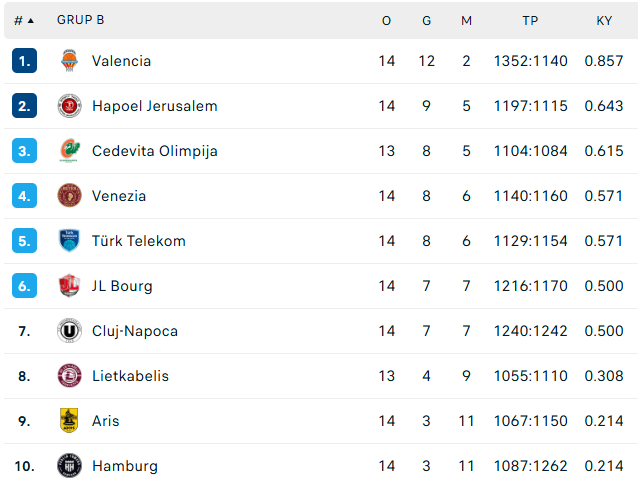Click the Hapoel Jerusalem team logo
The width and height of the screenshot is (638, 486).
pyautogui.click(x=69, y=106)
